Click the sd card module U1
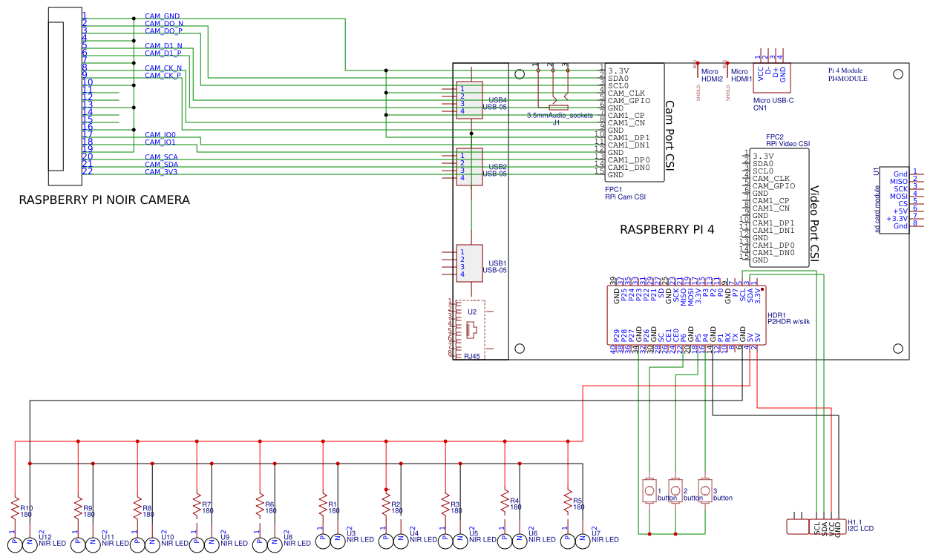 [894, 199]
